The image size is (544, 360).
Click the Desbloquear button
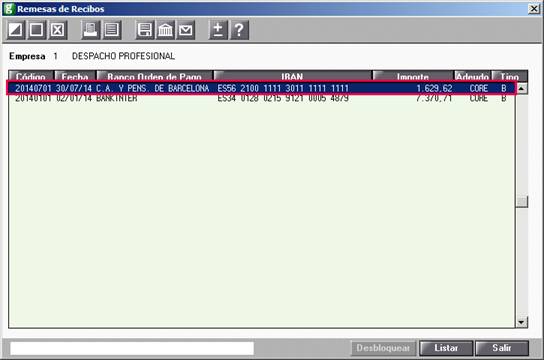point(383,348)
